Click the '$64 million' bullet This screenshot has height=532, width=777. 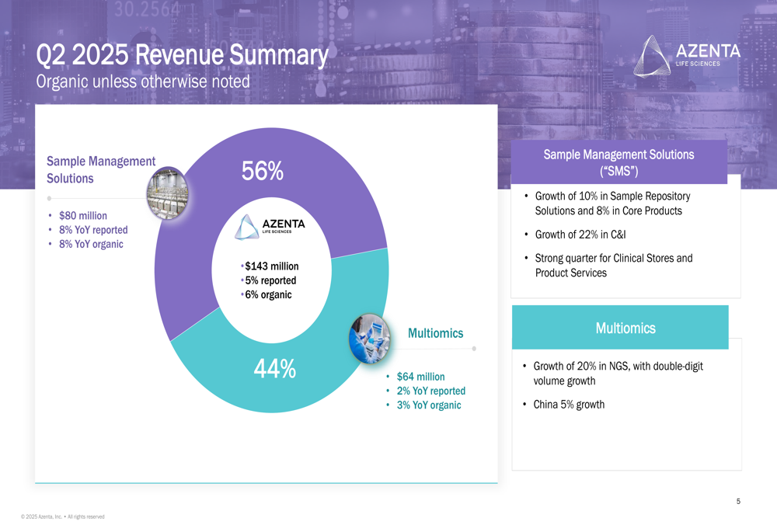[420, 377]
